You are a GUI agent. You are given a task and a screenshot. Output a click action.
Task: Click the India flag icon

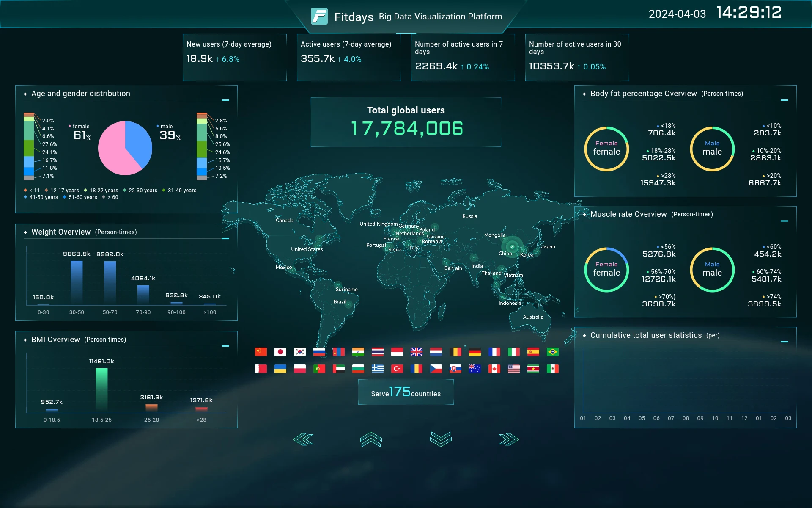point(358,352)
